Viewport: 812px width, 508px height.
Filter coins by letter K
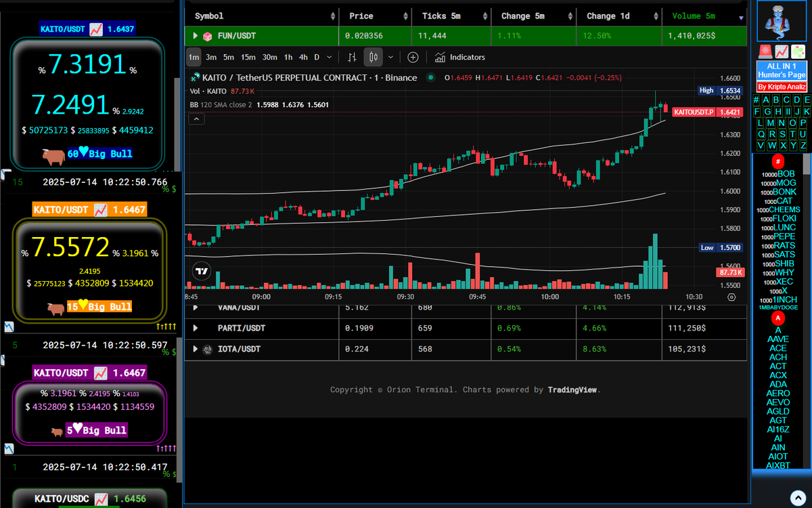(807, 111)
